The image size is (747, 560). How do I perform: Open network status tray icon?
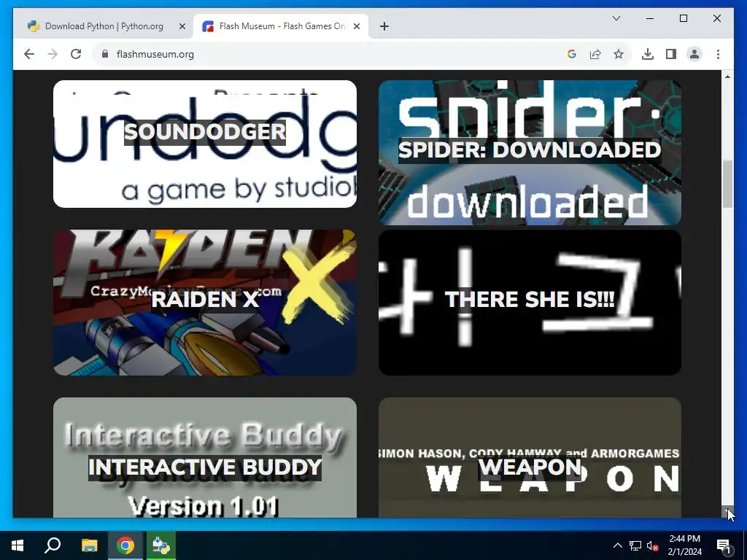pos(635,545)
